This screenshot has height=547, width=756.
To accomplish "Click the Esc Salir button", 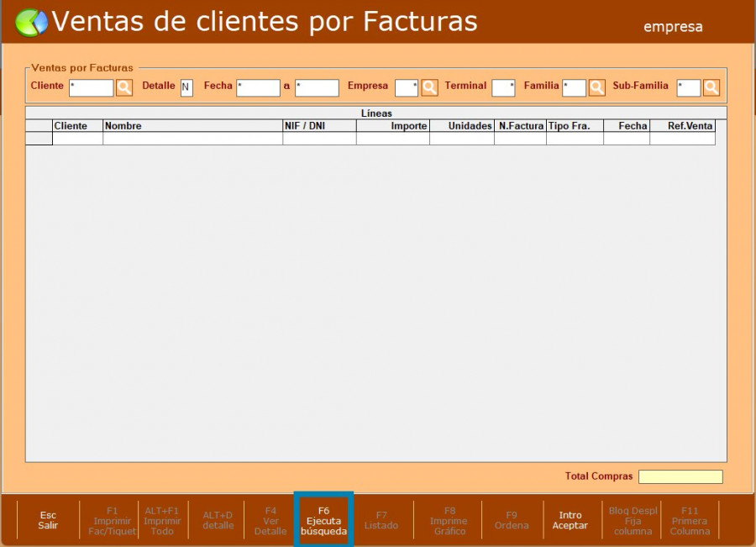I will 48,520.
